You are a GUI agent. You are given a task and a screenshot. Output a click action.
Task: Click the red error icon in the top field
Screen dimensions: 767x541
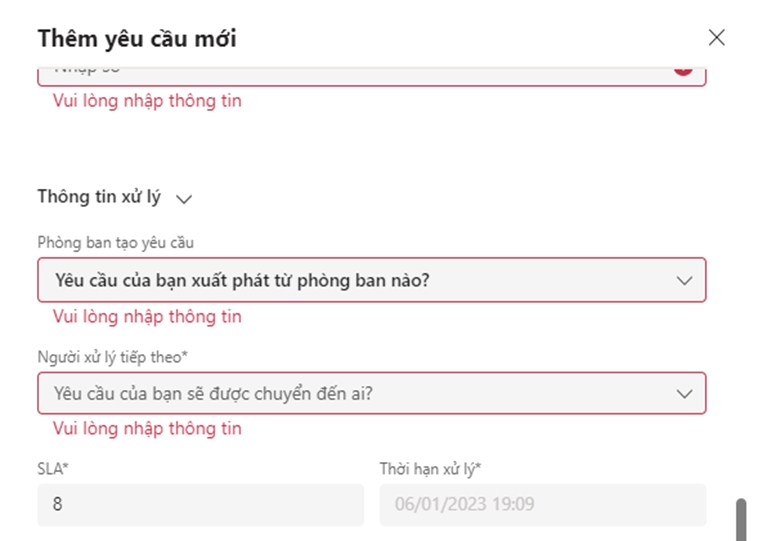click(x=683, y=70)
